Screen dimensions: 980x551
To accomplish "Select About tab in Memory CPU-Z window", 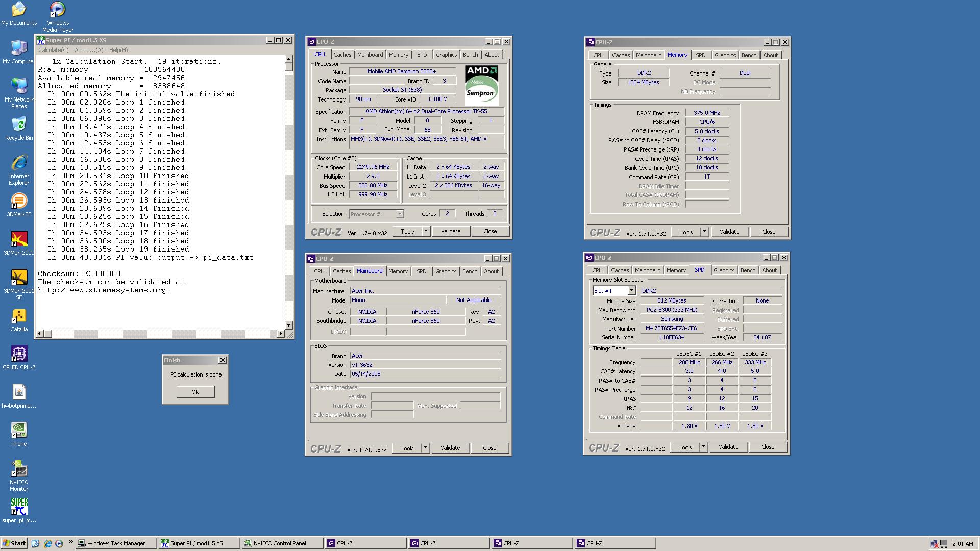I will 770,55.
